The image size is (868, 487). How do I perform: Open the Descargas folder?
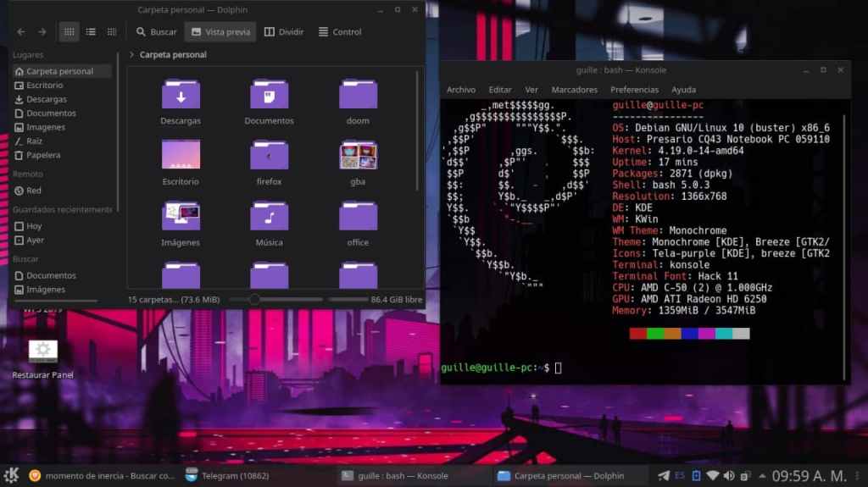(x=181, y=96)
